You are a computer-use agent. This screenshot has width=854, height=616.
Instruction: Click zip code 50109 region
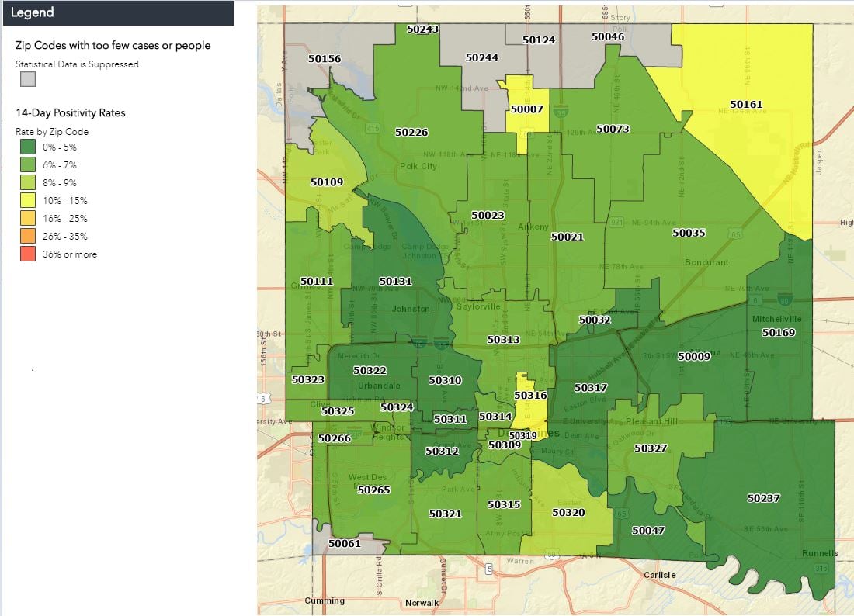pyautogui.click(x=327, y=182)
